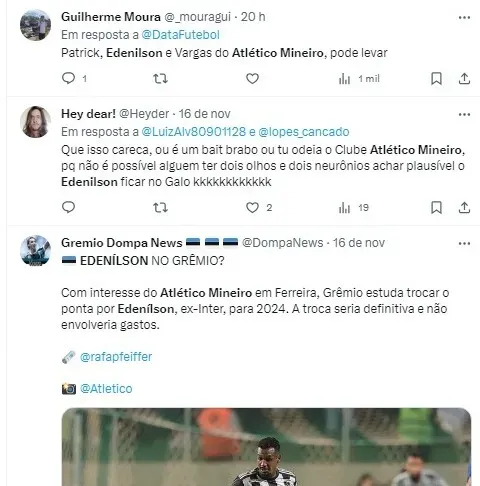Like the Hey dear! tweet with 2 likes
The width and height of the screenshot is (480, 486).
point(259,208)
